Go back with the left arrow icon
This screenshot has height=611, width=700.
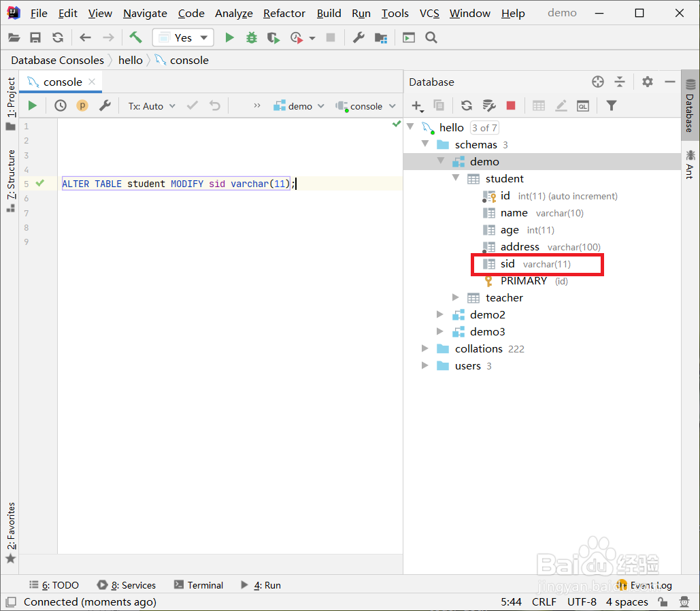tap(85, 37)
